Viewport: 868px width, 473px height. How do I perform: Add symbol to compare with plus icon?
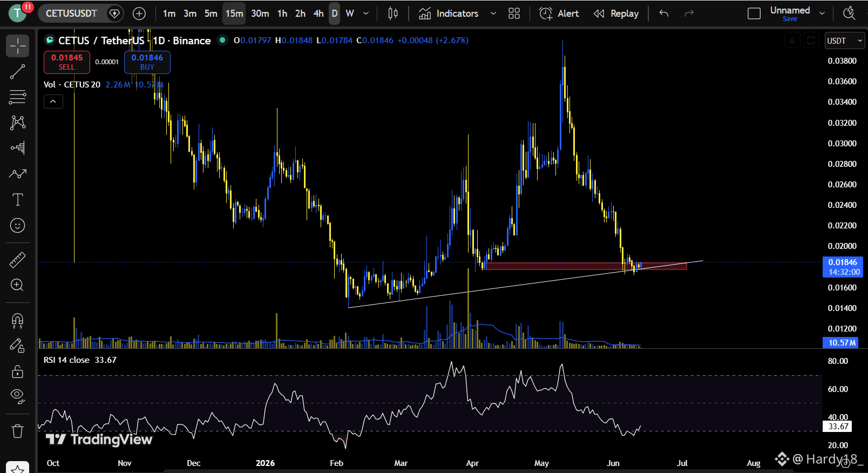click(139, 13)
